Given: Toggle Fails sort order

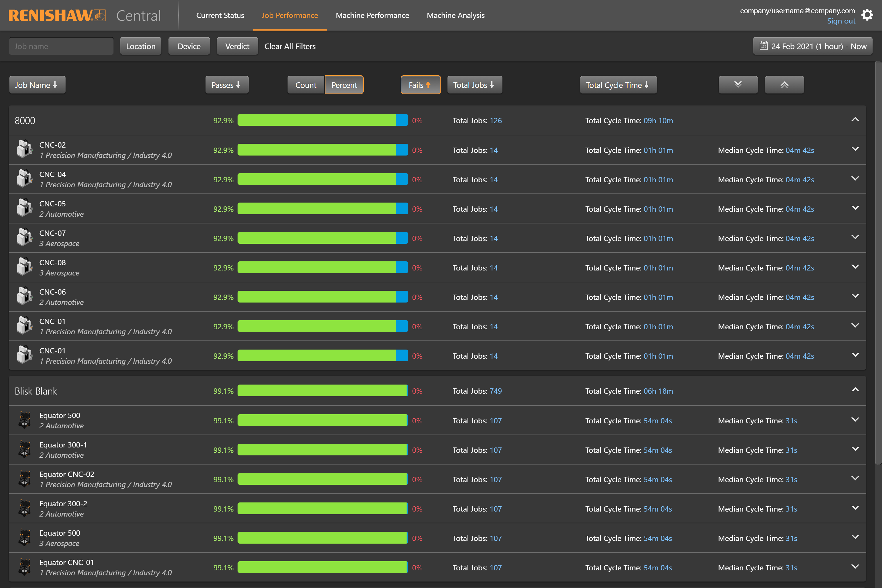Looking at the screenshot, I should pyautogui.click(x=420, y=85).
